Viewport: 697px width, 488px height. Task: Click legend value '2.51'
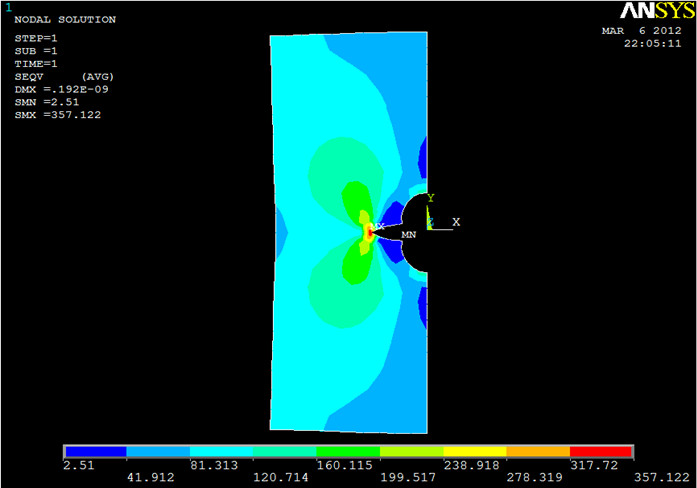79,465
